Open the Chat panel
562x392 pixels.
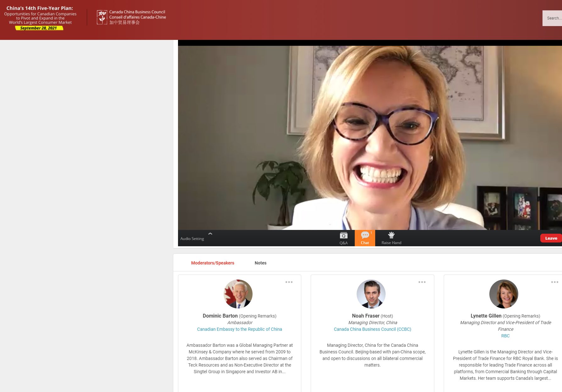(365, 238)
